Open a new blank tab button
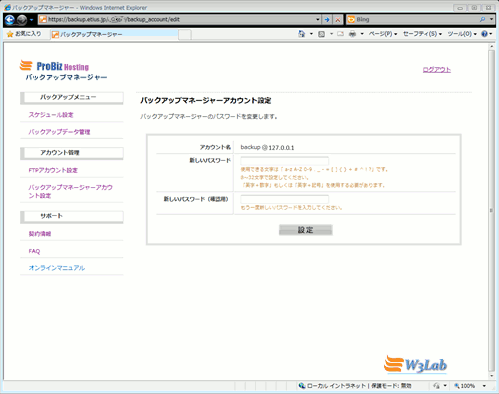Screen dimensions: 499x394 click(x=185, y=34)
